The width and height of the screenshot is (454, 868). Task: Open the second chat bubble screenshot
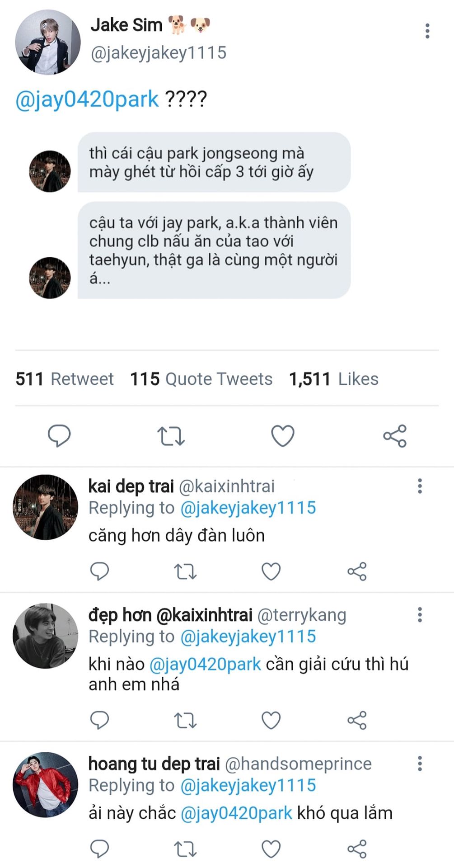214,250
